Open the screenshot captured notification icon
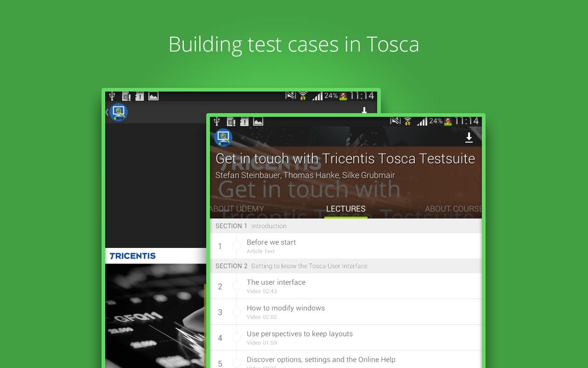The width and height of the screenshot is (588, 368). click(258, 121)
